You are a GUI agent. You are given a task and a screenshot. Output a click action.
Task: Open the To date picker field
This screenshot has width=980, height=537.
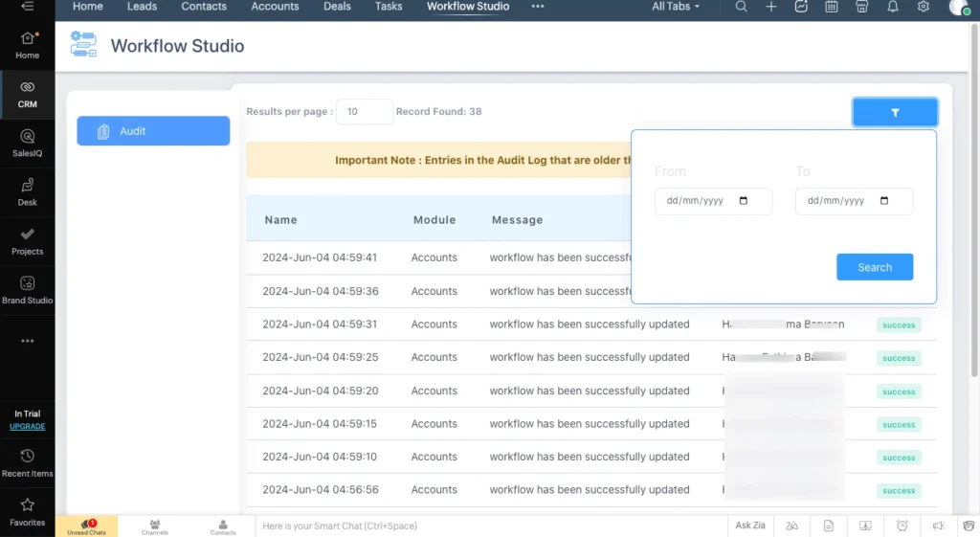coord(854,201)
